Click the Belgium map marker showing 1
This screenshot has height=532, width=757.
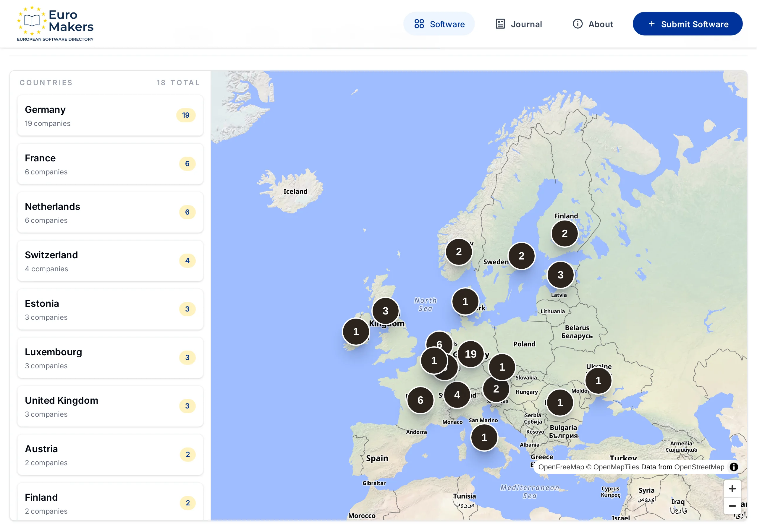[x=434, y=361]
